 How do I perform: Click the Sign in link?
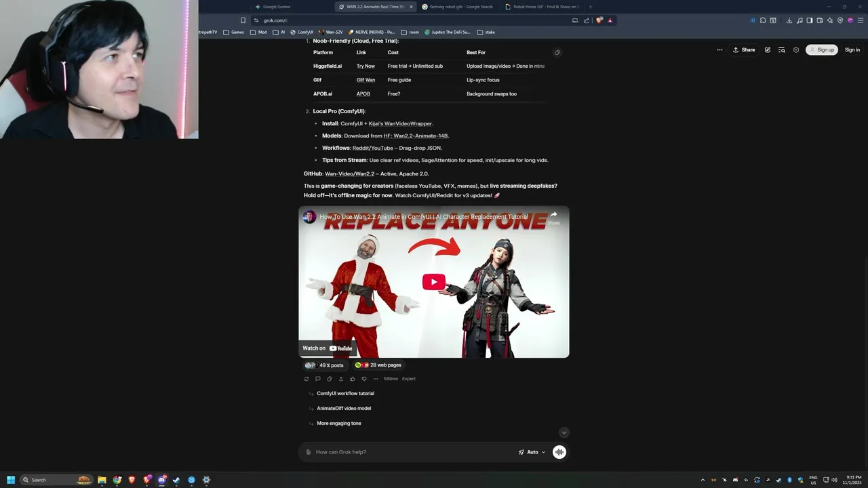(x=852, y=49)
